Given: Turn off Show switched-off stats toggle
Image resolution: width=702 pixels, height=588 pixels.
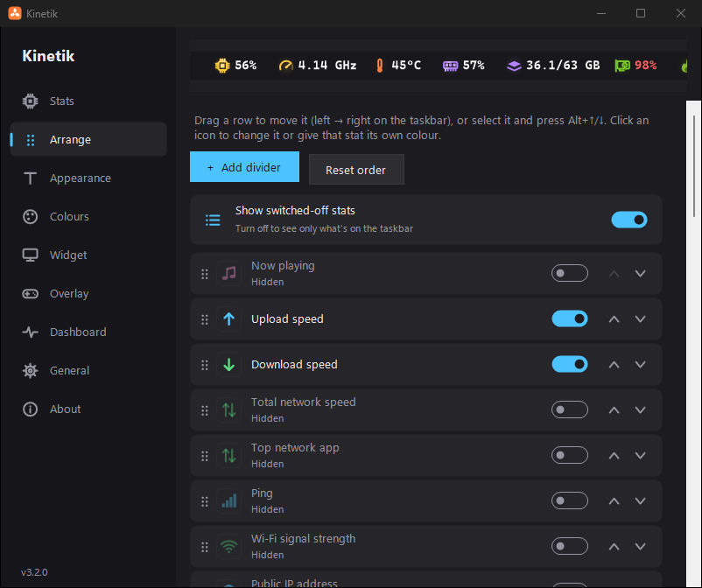Looking at the screenshot, I should point(629,220).
